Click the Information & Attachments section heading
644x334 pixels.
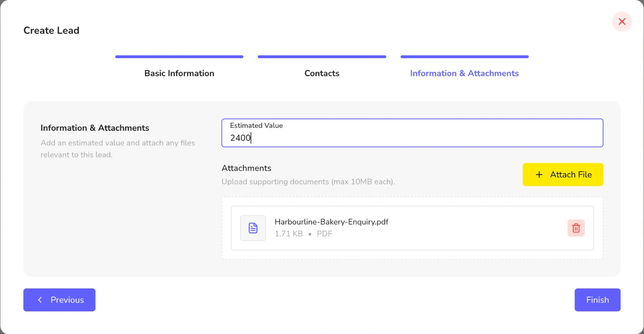pyautogui.click(x=95, y=128)
